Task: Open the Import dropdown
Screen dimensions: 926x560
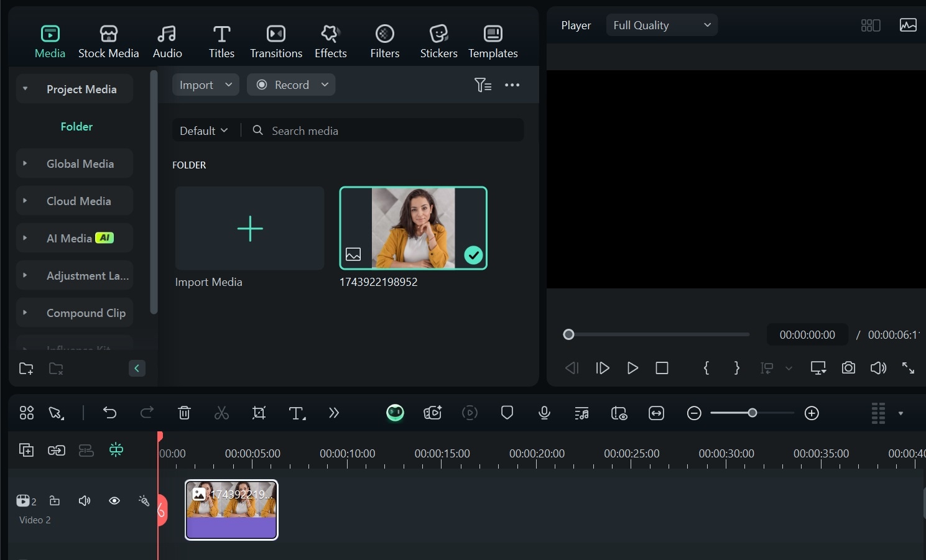Action: (206, 85)
